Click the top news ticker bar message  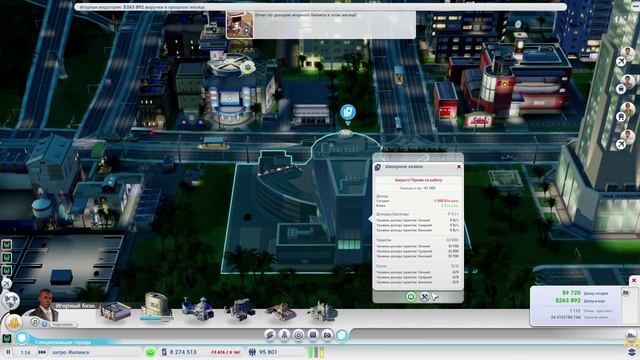[320, 7]
